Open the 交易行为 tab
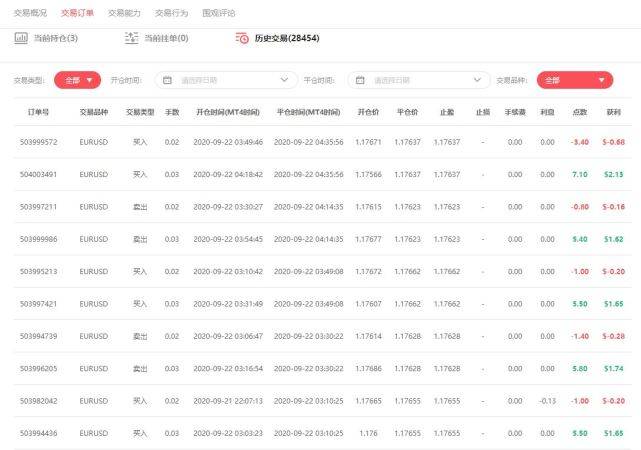This screenshot has height=450, width=641. click(x=171, y=13)
